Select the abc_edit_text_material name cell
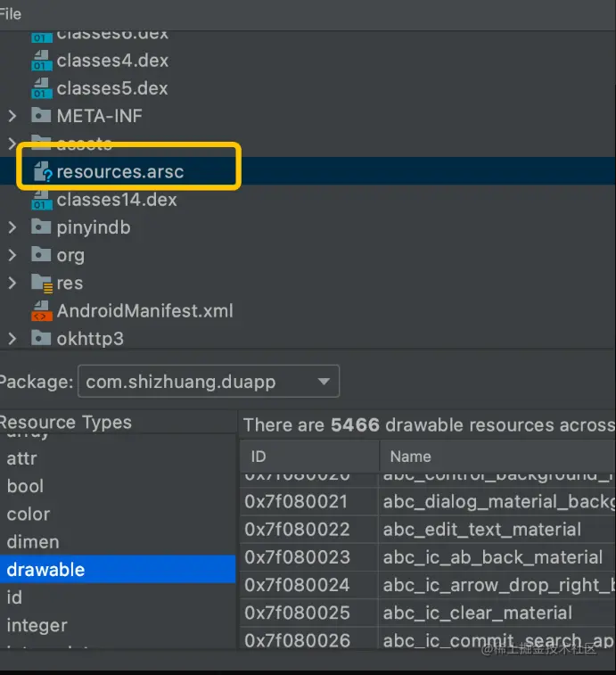Viewport: 616px width, 675px height. [x=497, y=530]
